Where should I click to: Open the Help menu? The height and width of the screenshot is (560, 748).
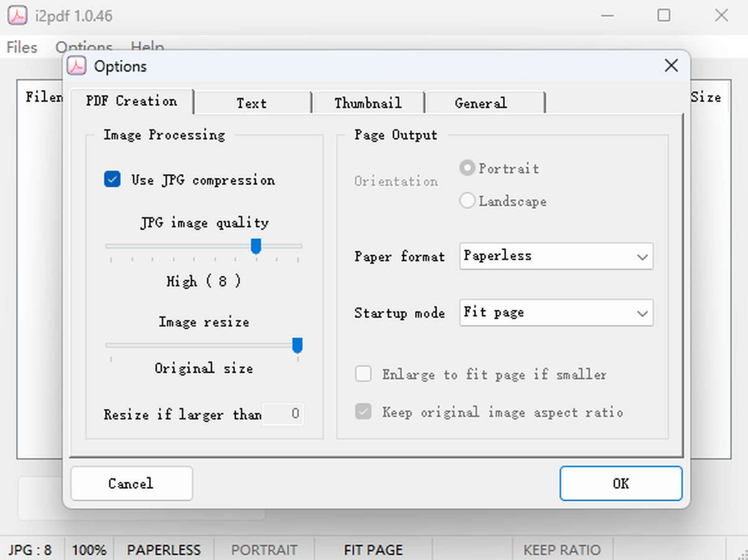(147, 47)
